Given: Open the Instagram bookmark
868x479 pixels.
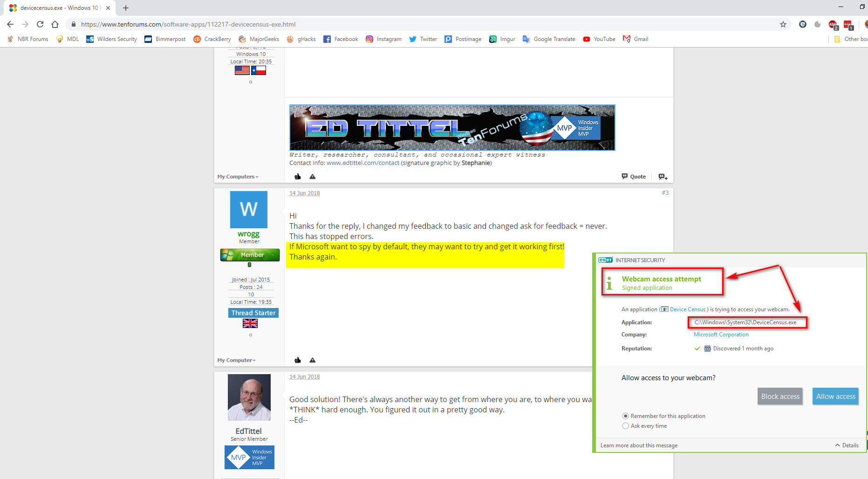Looking at the screenshot, I should (x=384, y=39).
